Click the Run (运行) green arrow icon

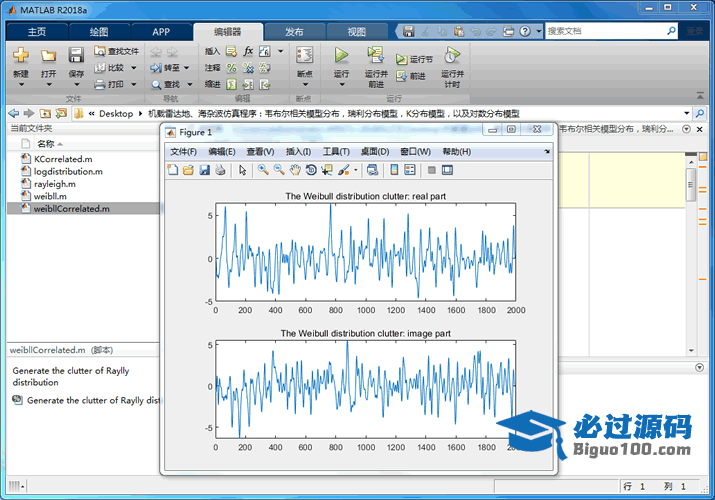[341, 56]
